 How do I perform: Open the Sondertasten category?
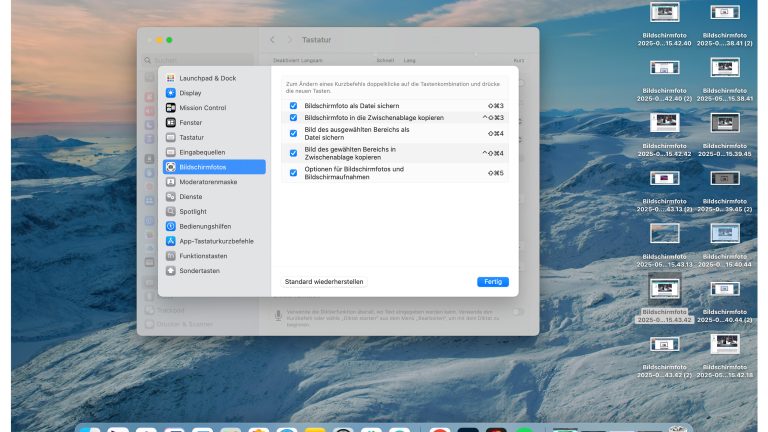199,271
